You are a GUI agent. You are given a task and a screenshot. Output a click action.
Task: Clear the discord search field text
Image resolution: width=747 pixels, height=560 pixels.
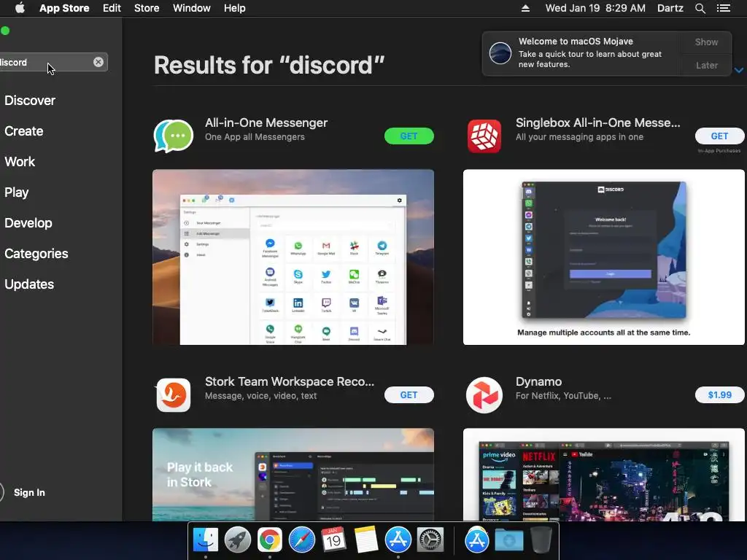tap(98, 62)
